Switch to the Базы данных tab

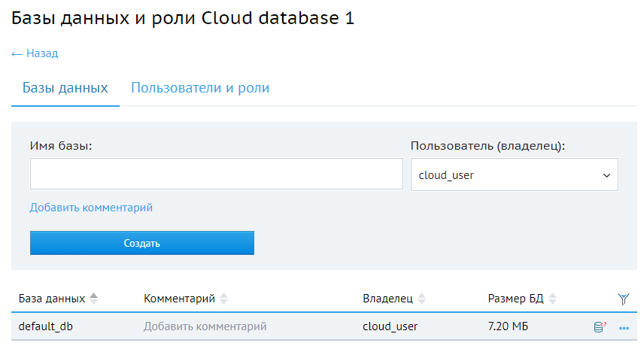65,88
